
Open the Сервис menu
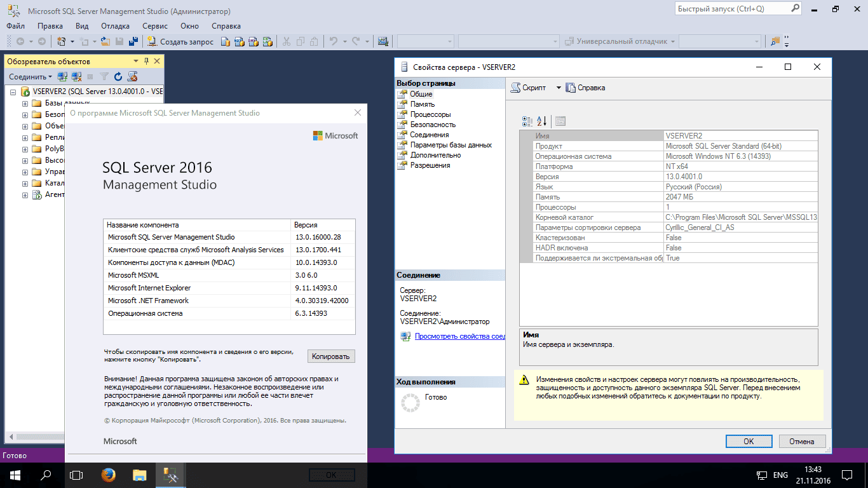(155, 26)
